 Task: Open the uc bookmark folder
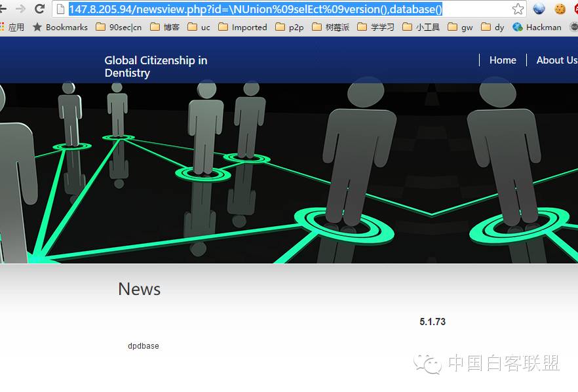[x=199, y=27]
